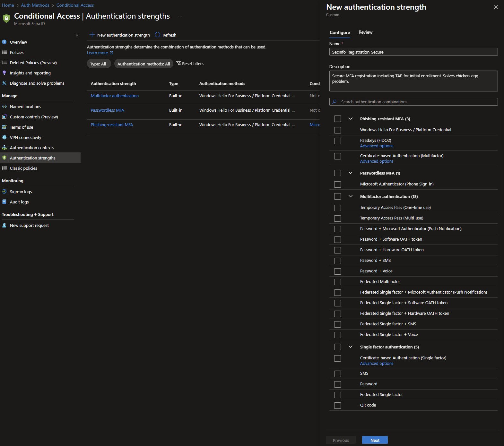Collapse the Single factor authentication group

[351, 347]
